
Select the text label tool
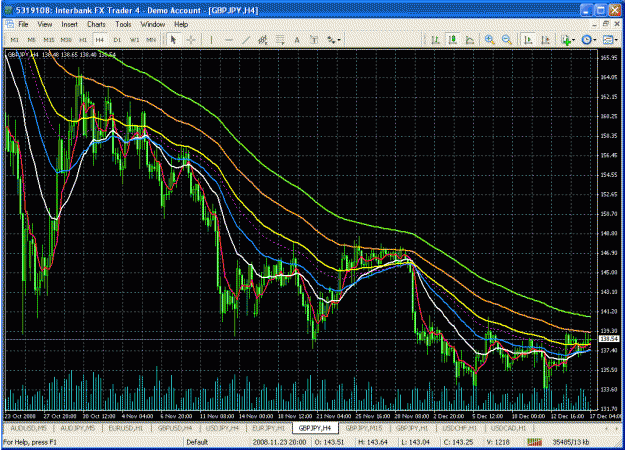(314, 40)
